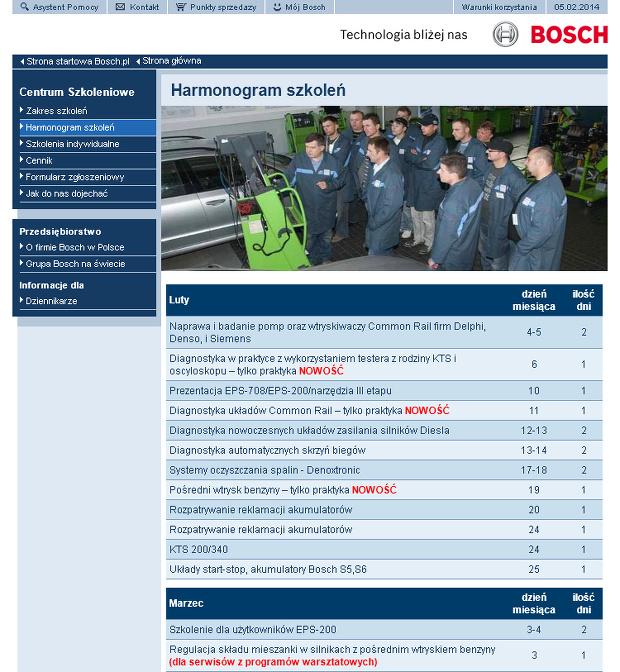The height and width of the screenshot is (672, 620).
Task: Click Diagnostyka układów Common Rail row
Action: 384,410
